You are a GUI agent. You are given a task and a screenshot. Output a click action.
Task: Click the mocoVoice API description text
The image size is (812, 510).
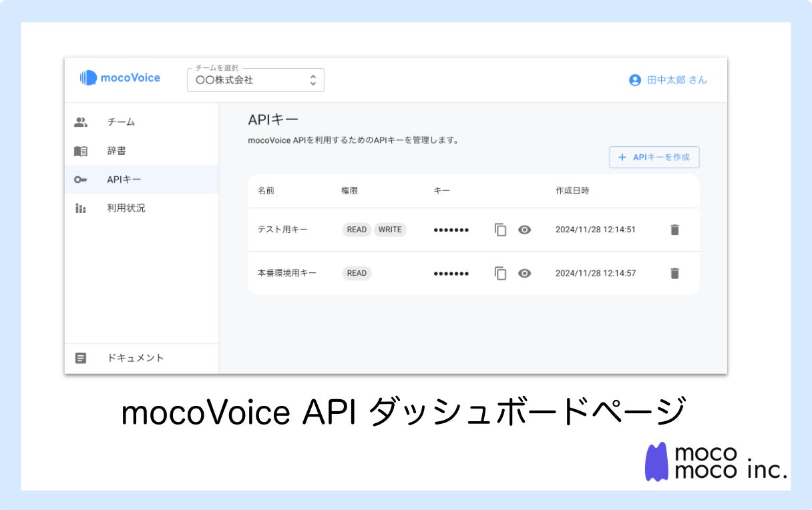353,141
